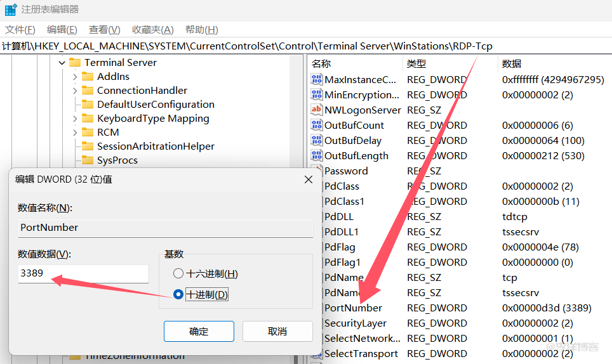Select the 十进制 (decimal) radio button
This screenshot has width=612, height=364.
178,294
